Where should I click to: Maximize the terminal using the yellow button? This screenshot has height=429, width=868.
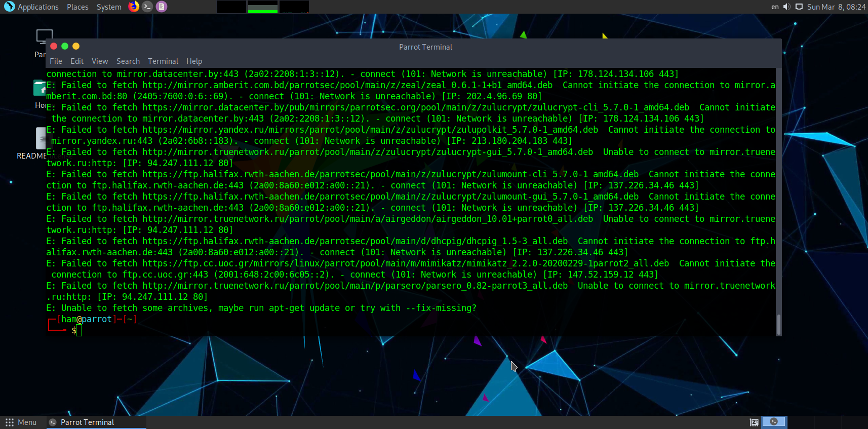coord(76,46)
